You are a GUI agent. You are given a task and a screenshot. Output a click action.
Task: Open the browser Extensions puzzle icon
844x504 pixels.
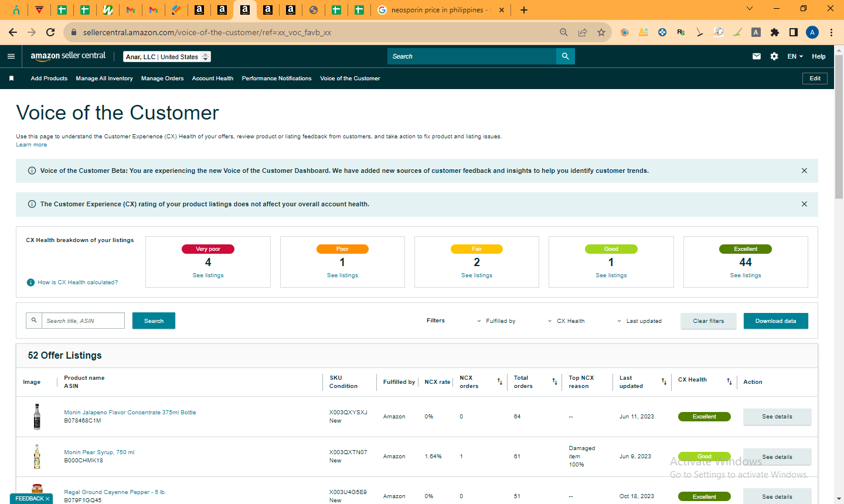tap(775, 32)
